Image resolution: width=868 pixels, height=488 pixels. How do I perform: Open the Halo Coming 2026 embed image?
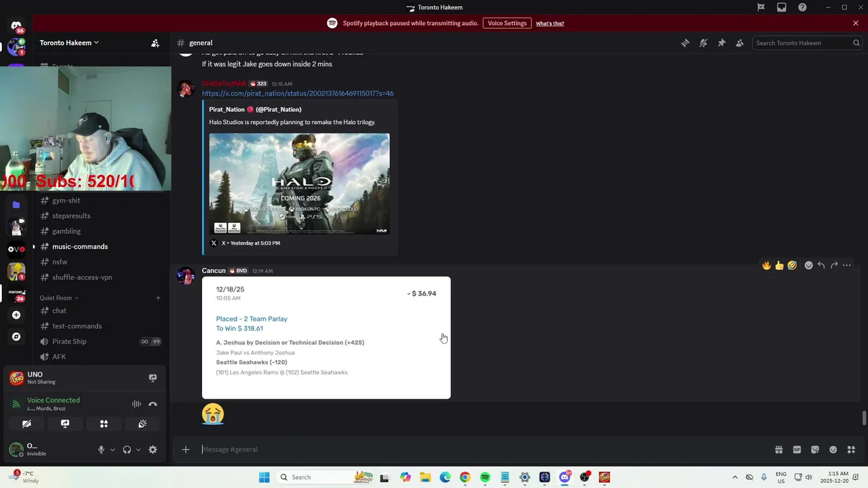299,184
